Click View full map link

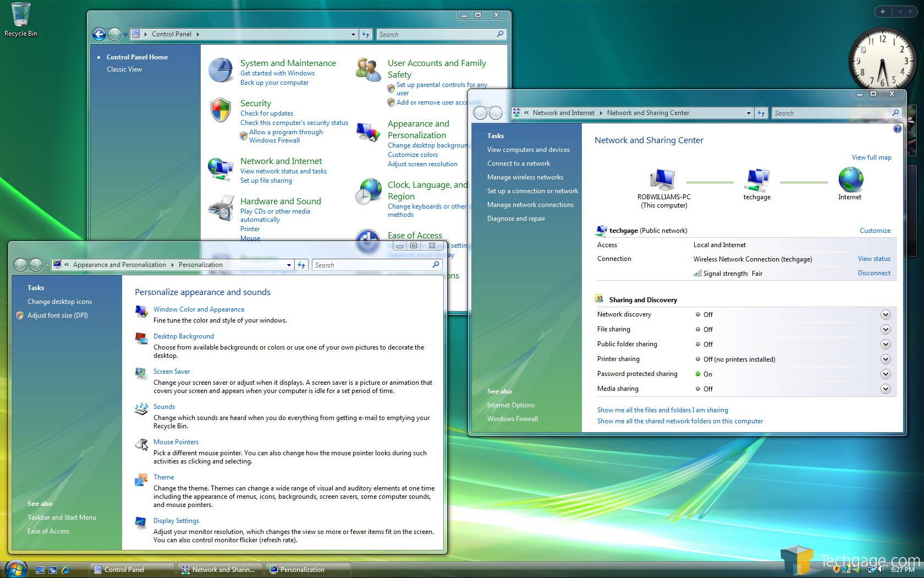coord(871,157)
